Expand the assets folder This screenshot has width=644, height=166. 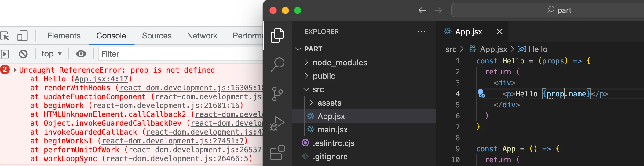point(364,103)
